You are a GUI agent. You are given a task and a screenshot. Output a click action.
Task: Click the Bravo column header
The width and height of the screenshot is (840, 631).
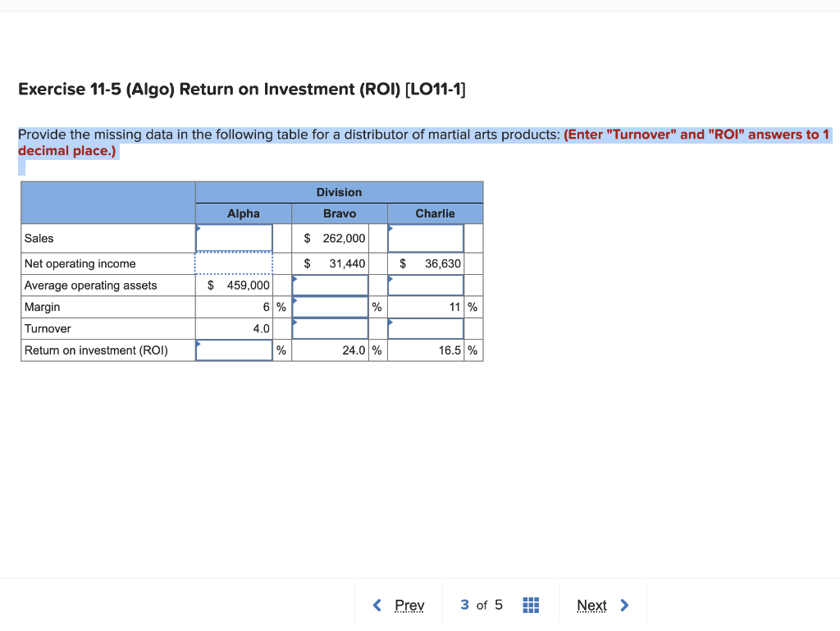[x=339, y=213]
